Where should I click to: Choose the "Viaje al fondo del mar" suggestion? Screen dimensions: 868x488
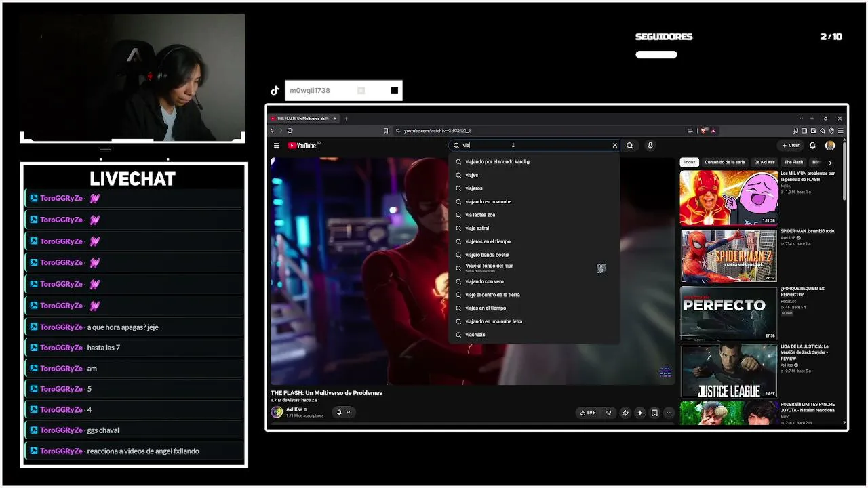click(534, 268)
